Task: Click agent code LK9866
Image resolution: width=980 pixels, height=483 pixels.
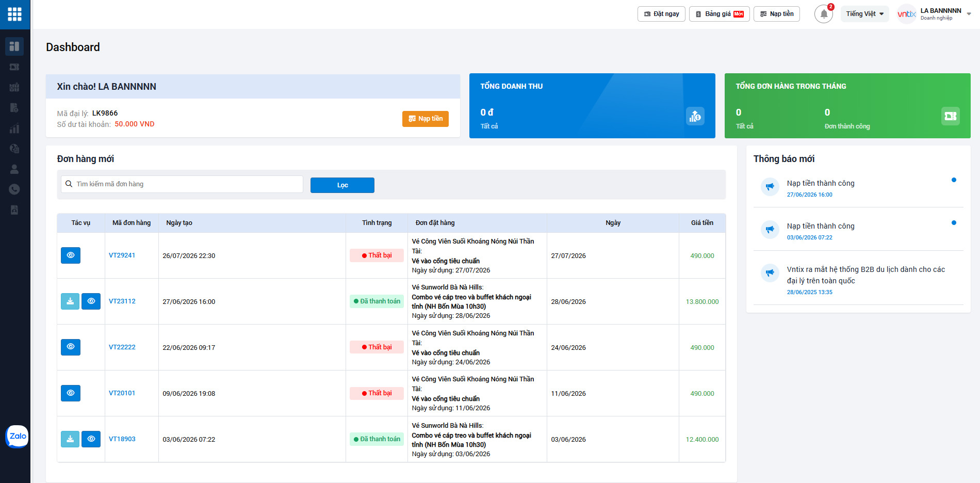Action: coord(105,113)
